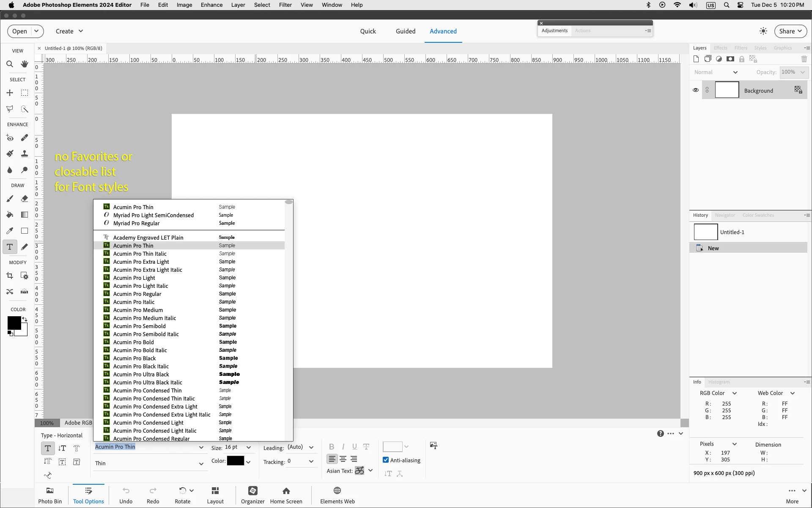Open the Home Screen
The width and height of the screenshot is (812, 508).
[286, 494]
